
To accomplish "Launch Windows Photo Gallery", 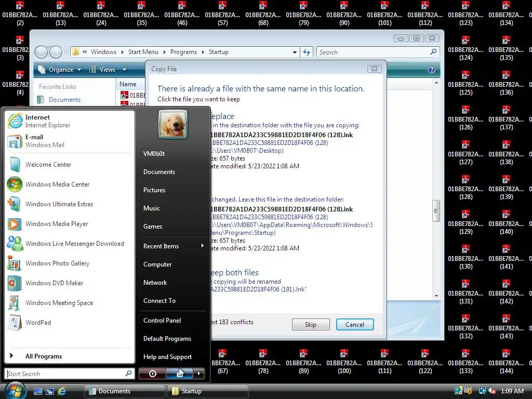I will (70, 263).
